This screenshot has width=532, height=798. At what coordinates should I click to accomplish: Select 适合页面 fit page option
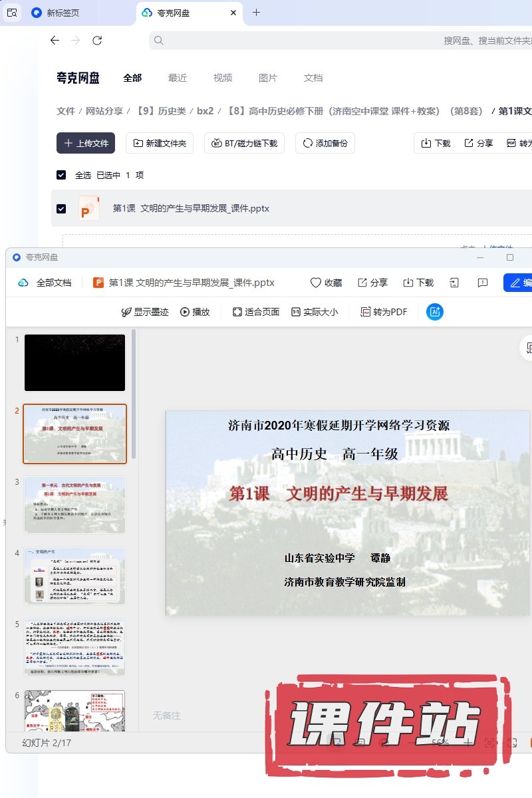coord(256,312)
